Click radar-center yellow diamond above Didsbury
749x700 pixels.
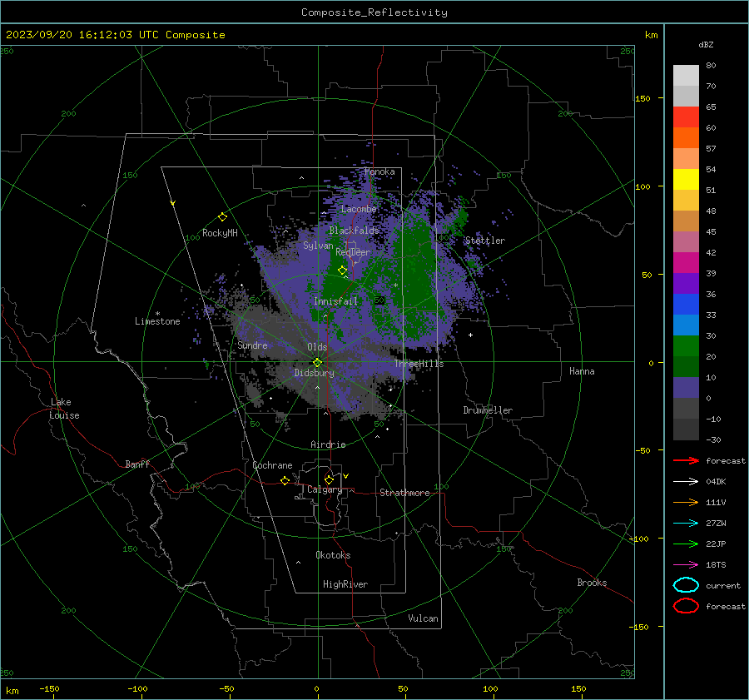click(318, 362)
